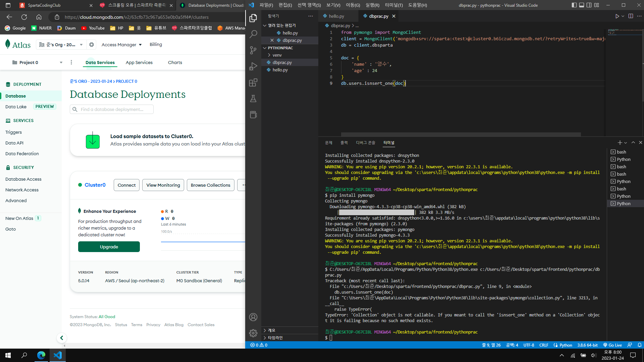Image resolution: width=644 pixels, height=362 pixels.
Task: Open VS Code notifications bell
Action: coord(640,345)
